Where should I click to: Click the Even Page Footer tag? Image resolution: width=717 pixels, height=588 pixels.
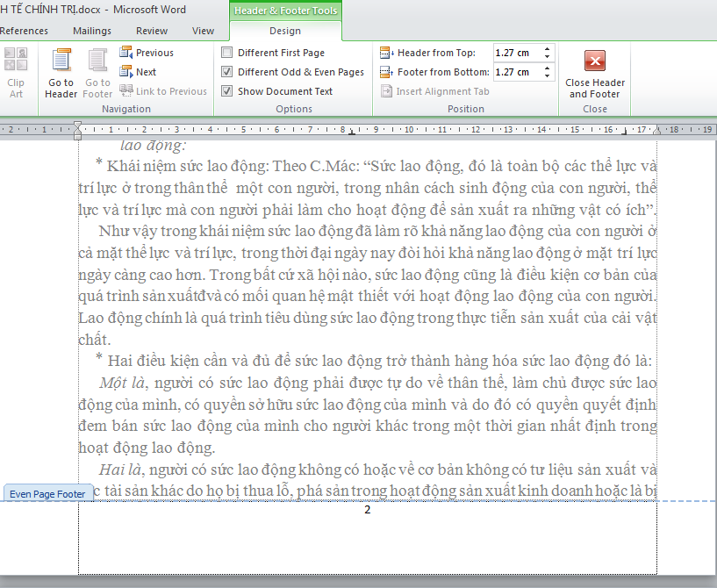click(x=47, y=494)
